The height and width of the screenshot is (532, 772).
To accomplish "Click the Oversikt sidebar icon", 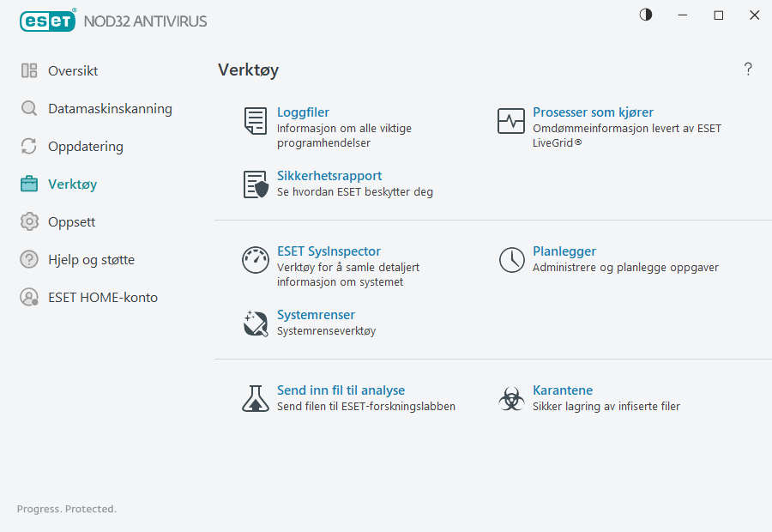I will [x=29, y=70].
